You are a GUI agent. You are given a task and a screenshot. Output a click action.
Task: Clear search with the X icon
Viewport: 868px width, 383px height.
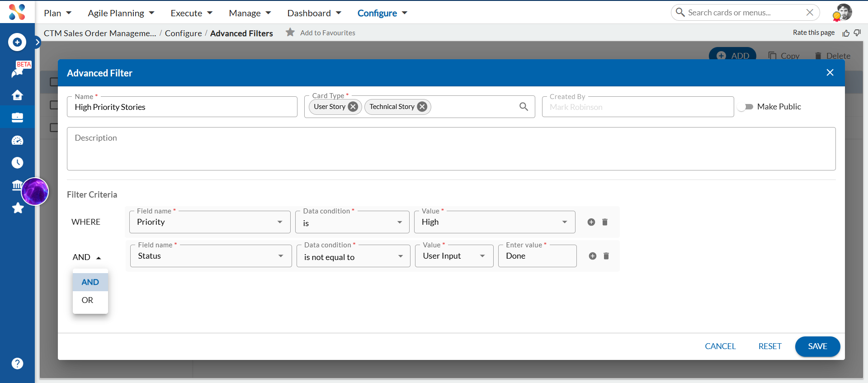coord(810,13)
